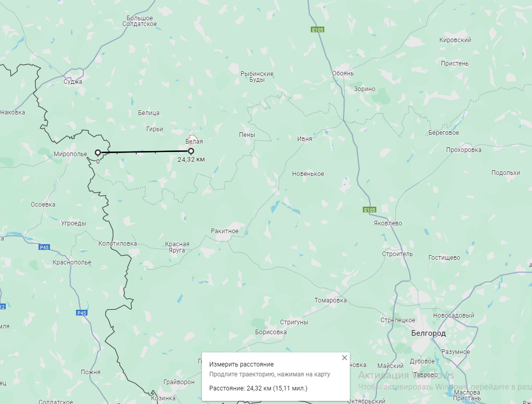Select the Борисовка town label
Viewport: 532px width, 404px height.
tap(271, 332)
